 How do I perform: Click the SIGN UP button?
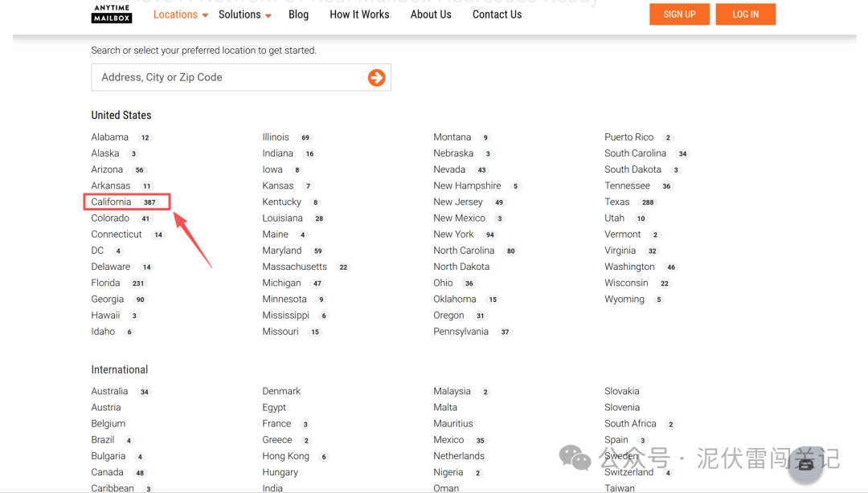pyautogui.click(x=679, y=14)
